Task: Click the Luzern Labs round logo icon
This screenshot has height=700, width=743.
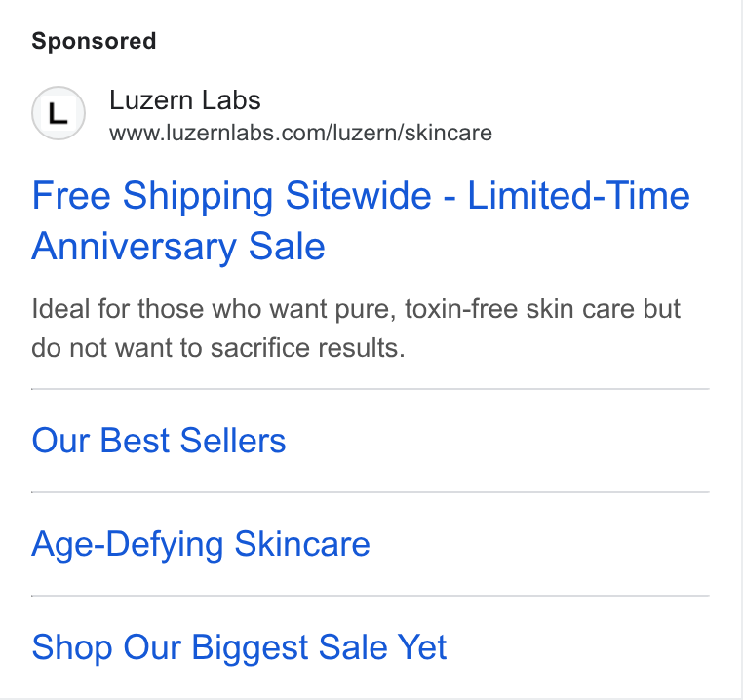Action: 59,113
